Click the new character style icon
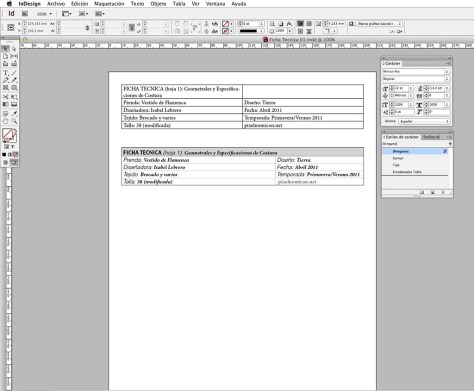474x391 pixels. click(x=432, y=193)
